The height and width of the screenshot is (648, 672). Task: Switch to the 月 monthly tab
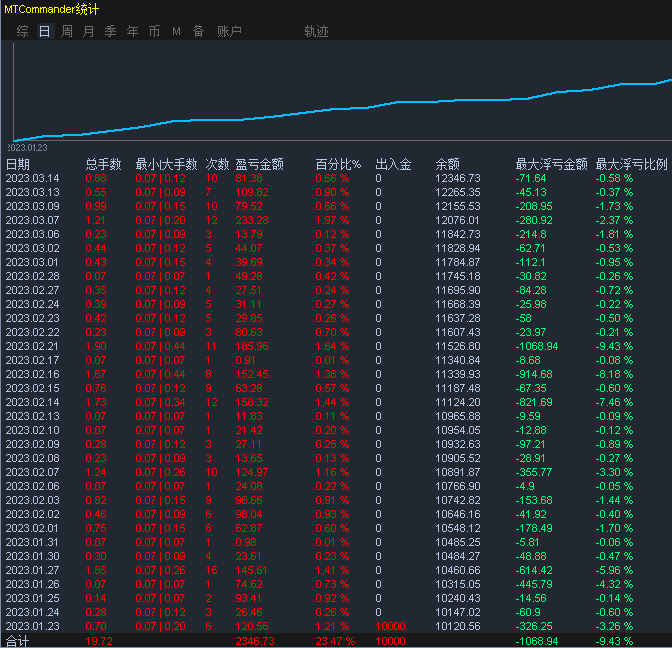point(89,31)
